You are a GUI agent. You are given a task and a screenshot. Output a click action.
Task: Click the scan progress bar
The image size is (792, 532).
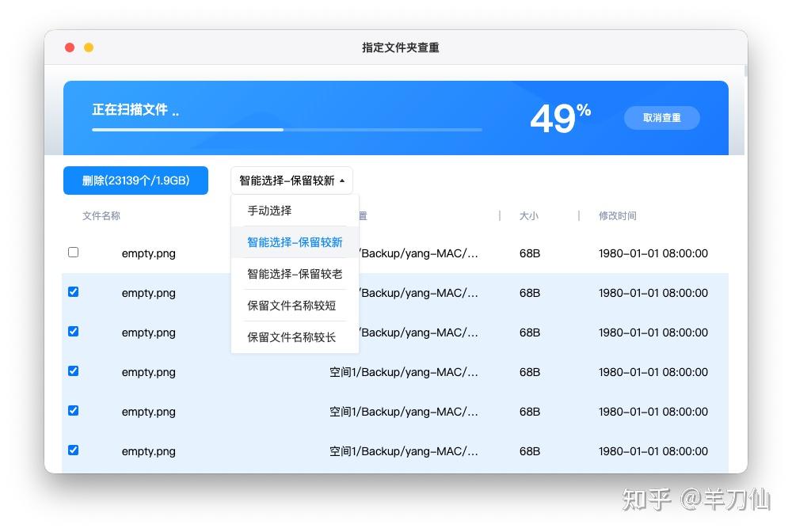point(287,130)
